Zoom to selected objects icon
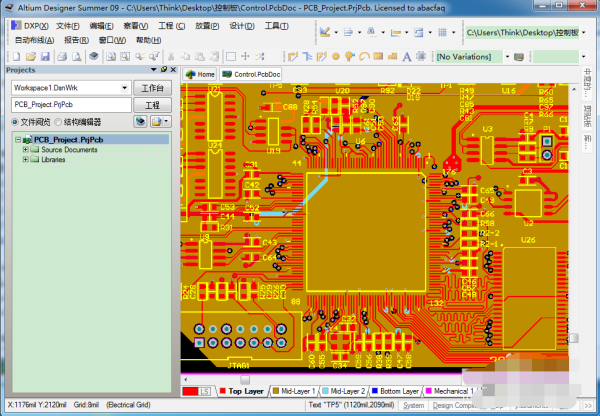 pyautogui.click(x=140, y=57)
